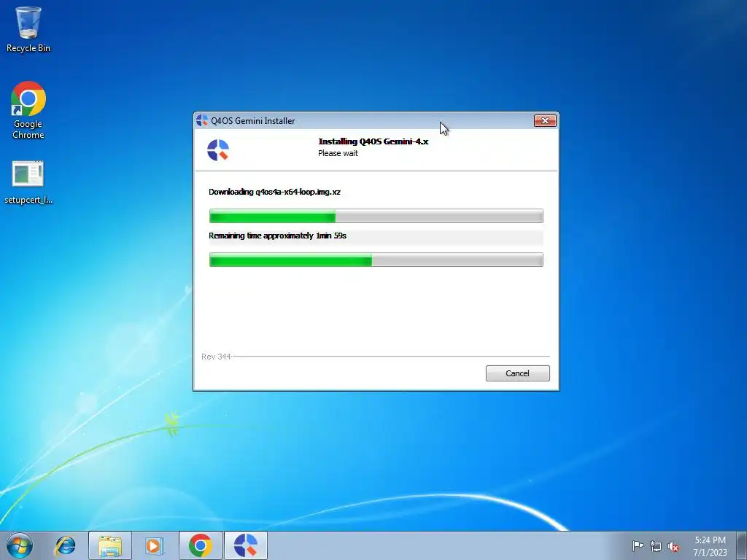Switch to Chrome on the taskbar
The width and height of the screenshot is (747, 560).
click(201, 545)
